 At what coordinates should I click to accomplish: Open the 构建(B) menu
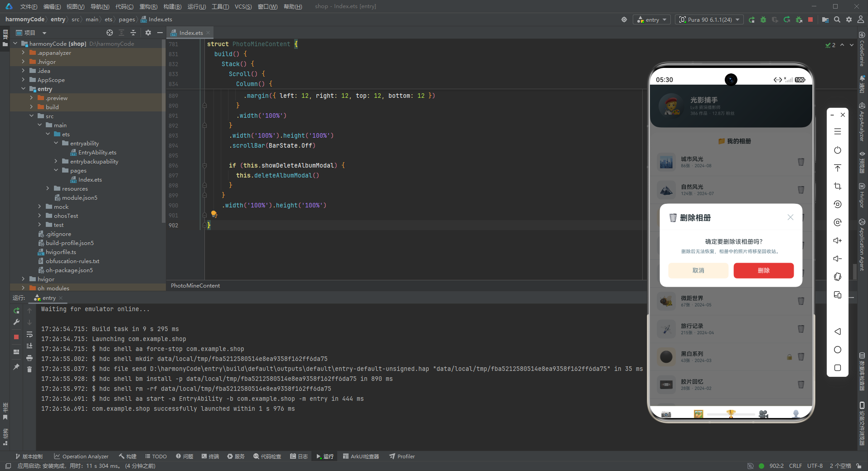[x=172, y=6]
